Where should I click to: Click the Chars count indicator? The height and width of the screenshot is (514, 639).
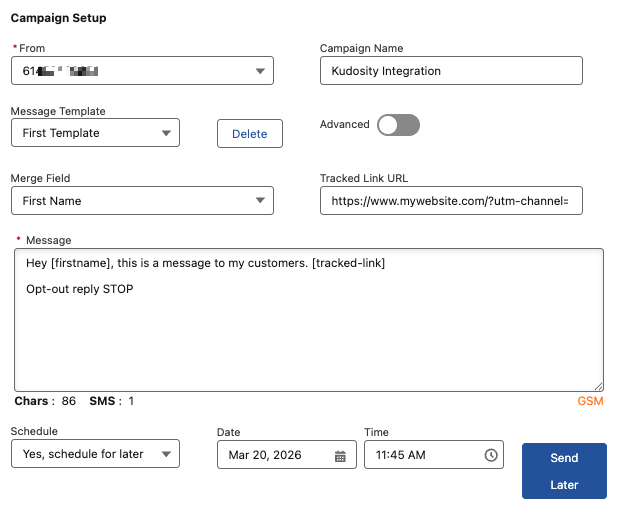45,401
